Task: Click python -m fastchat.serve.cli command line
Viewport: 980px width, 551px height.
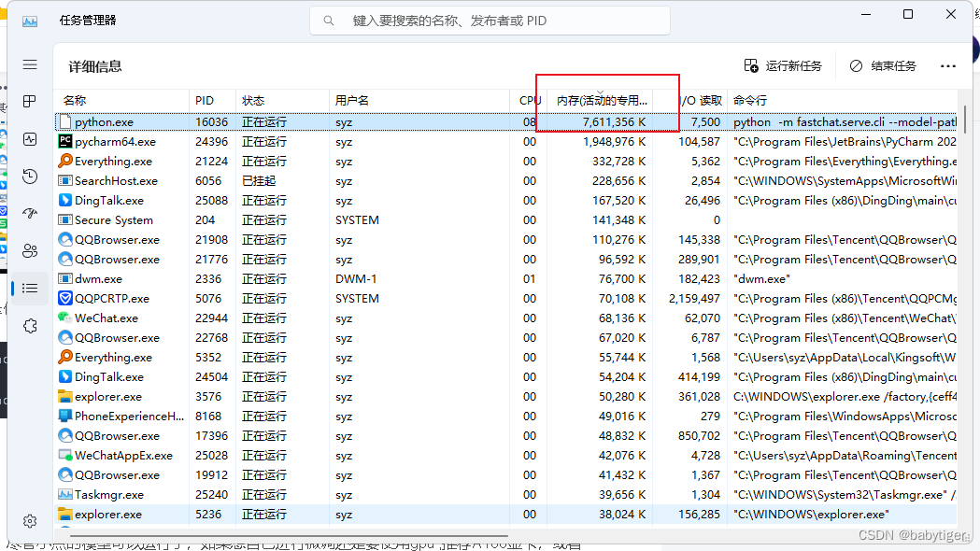Action: click(845, 122)
